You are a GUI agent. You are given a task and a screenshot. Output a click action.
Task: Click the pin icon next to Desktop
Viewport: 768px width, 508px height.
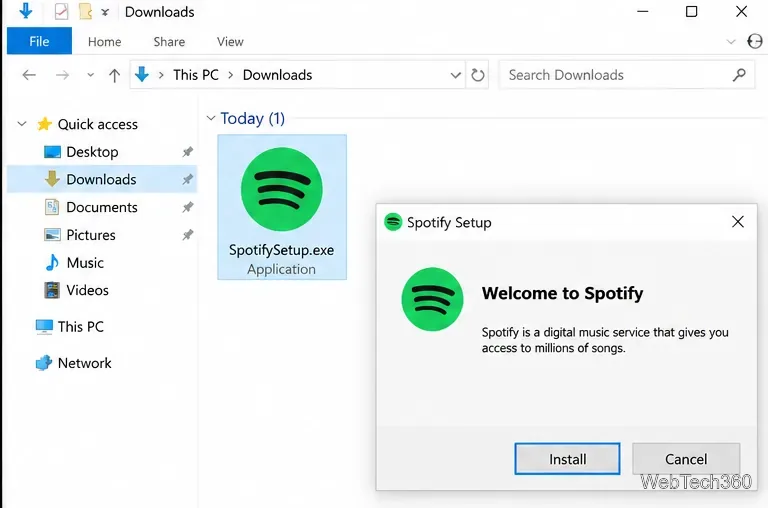pos(188,152)
